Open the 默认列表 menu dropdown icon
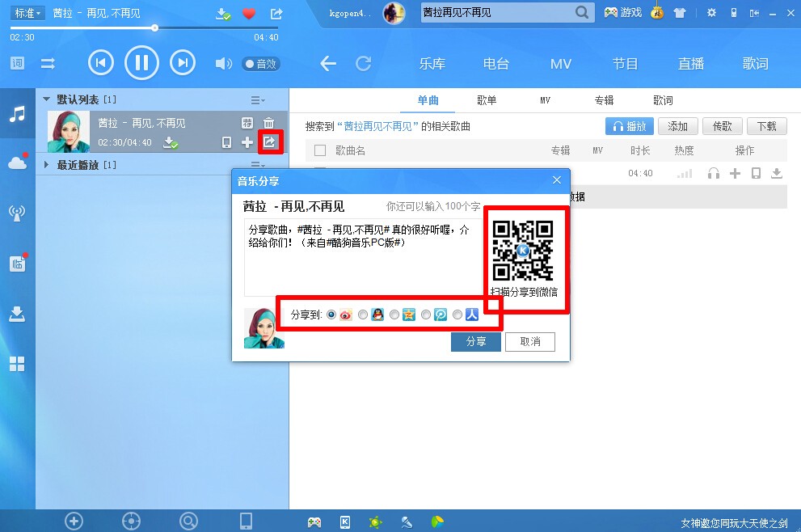The height and width of the screenshot is (532, 801). pyautogui.click(x=258, y=100)
